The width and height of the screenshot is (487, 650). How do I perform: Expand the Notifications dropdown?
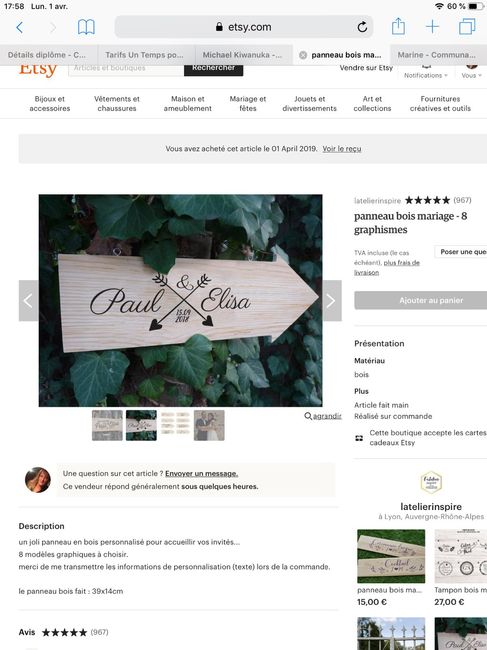(426, 75)
